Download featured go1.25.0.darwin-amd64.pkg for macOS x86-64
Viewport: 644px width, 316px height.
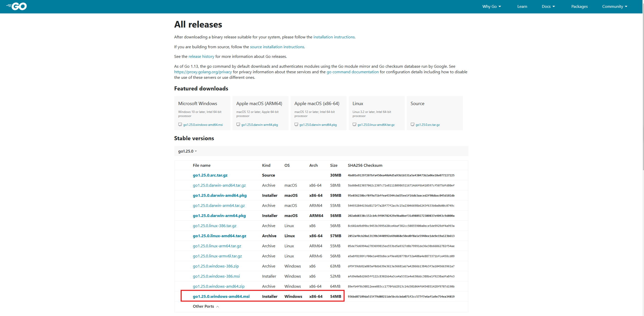[x=318, y=125]
